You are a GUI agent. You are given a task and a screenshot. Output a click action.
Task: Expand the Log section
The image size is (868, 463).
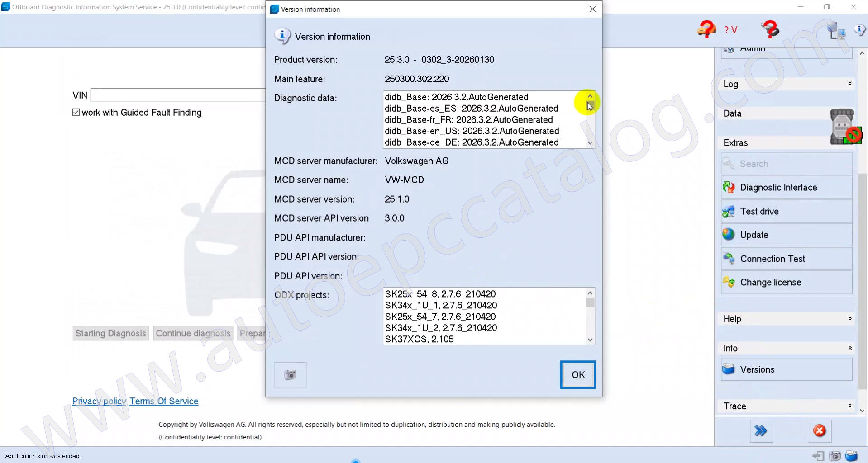786,84
